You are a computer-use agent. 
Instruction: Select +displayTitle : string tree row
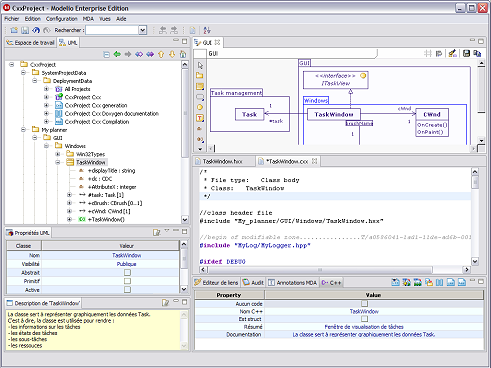[111, 170]
